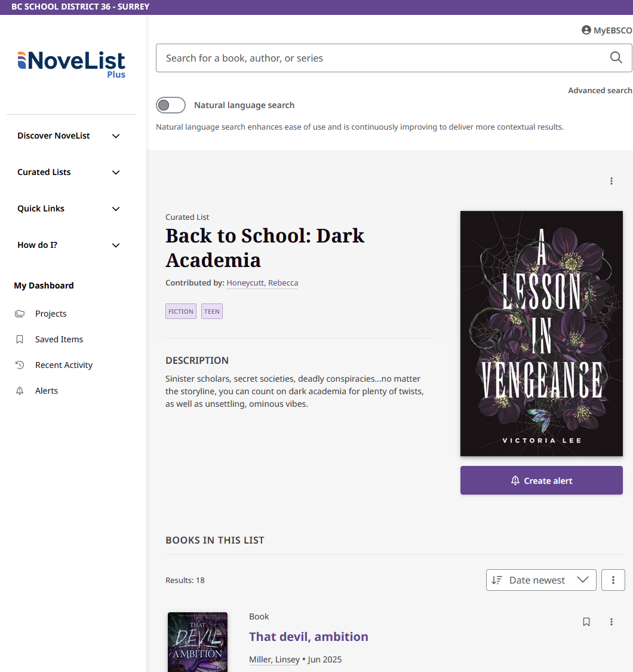Viewport: 633px width, 672px height.
Task: Click the Saved Items bookmark icon
Action: click(x=20, y=339)
